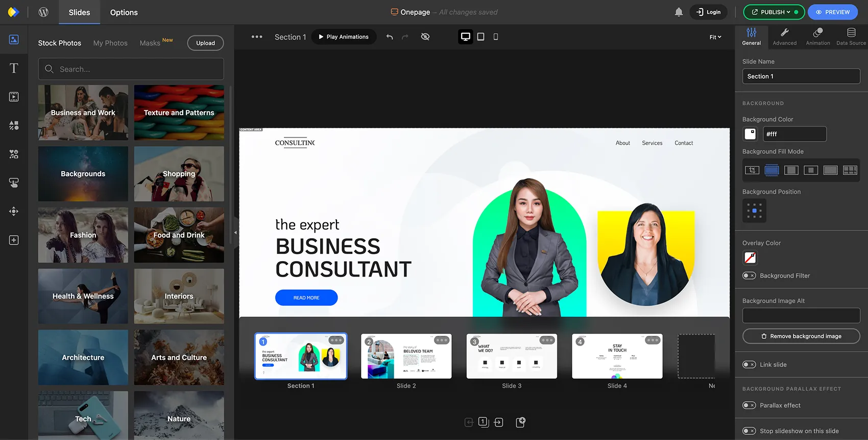The height and width of the screenshot is (440, 868).
Task: Open the image library sidebar icon
Action: tap(14, 39)
